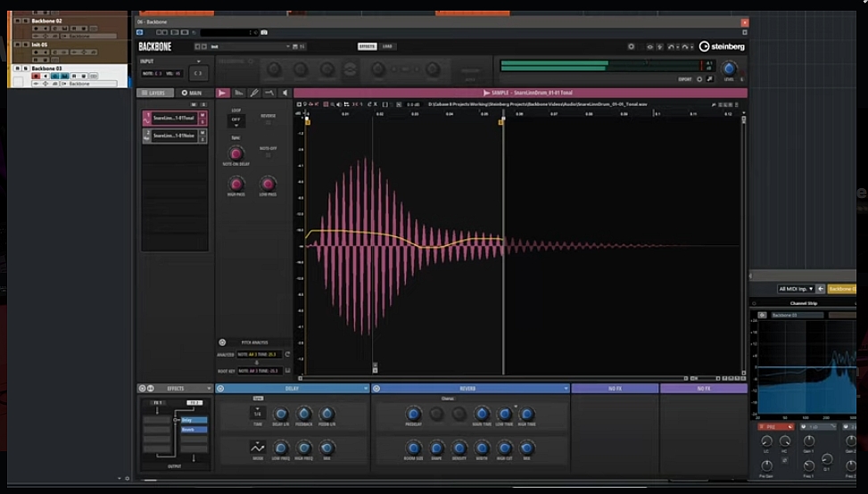Open the Filter section icon next to quill
The height and width of the screenshot is (494, 868).
tap(269, 93)
